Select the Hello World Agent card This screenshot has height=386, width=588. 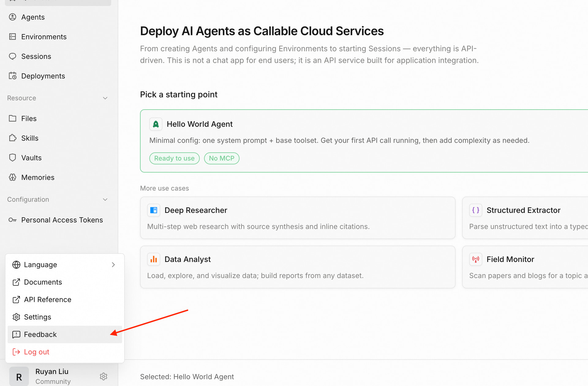click(x=364, y=141)
